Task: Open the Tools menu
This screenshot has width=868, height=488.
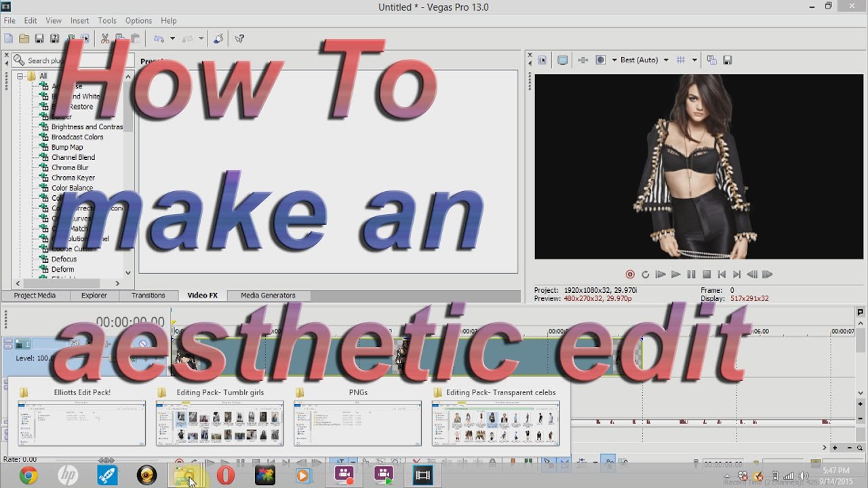Action: pos(107,20)
